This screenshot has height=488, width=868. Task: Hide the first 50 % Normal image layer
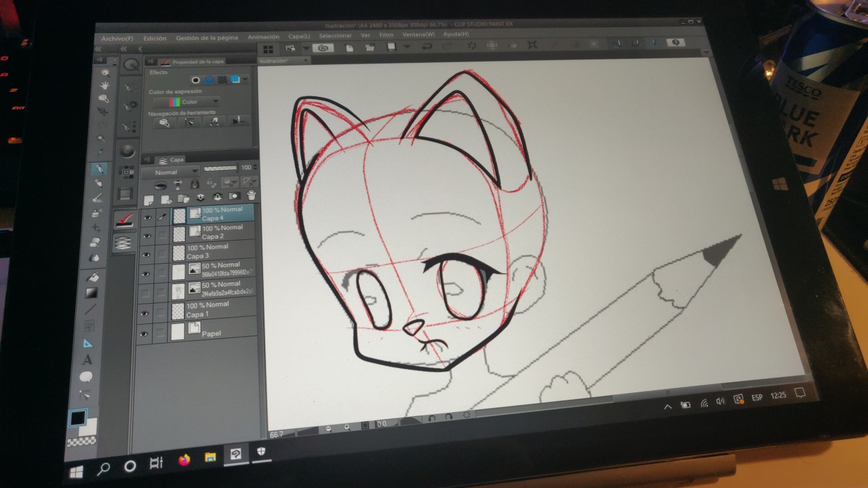(x=145, y=274)
